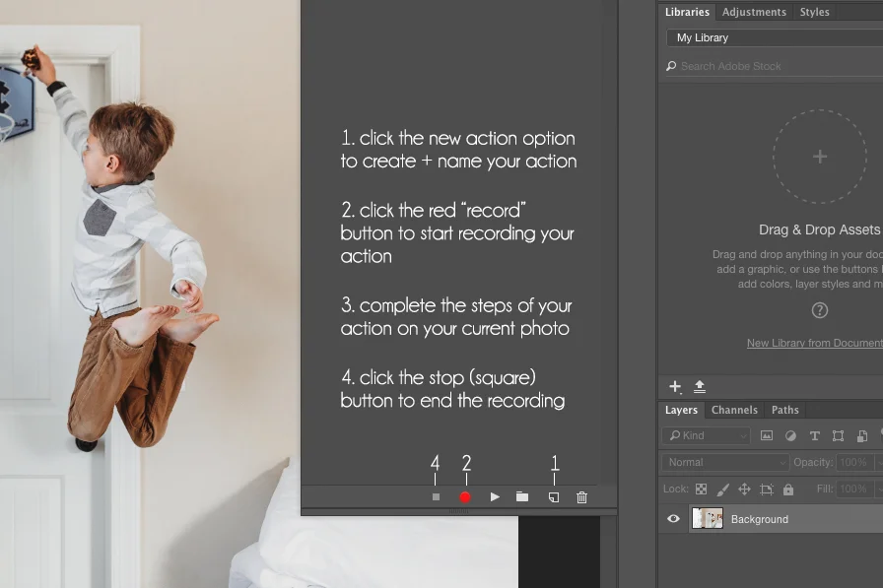Select the Background layer name
Image resolution: width=883 pixels, height=588 pixels.
click(760, 519)
